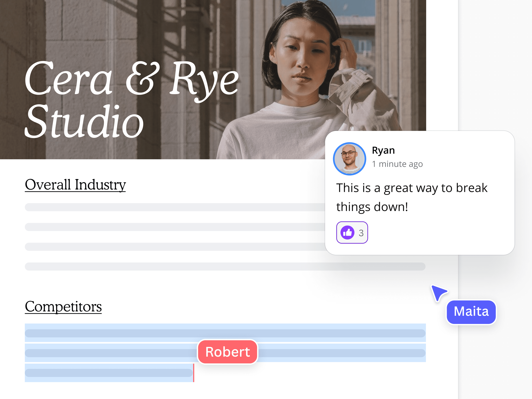Click the Cera & Rye title text
Image resolution: width=532 pixels, height=399 pixels.
[132, 78]
